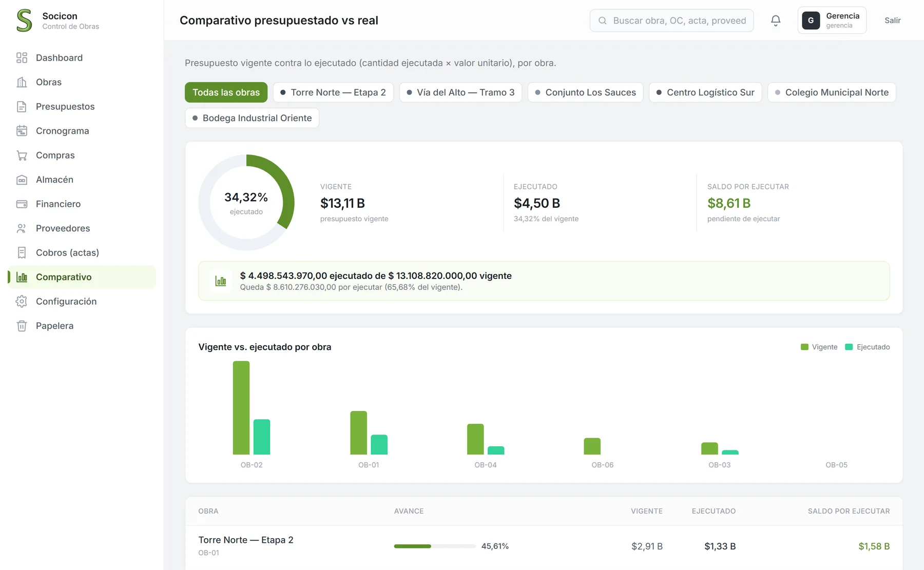Click the Papelera trash icon

pyautogui.click(x=22, y=326)
